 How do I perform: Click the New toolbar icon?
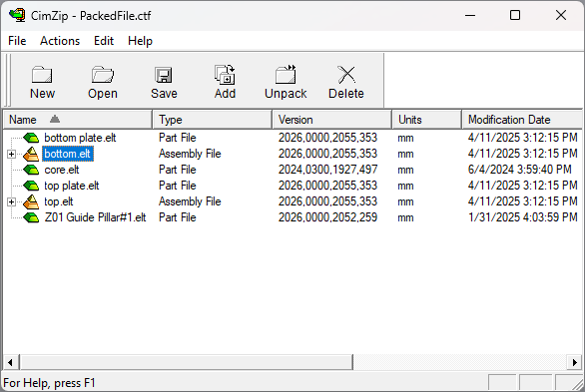click(42, 75)
